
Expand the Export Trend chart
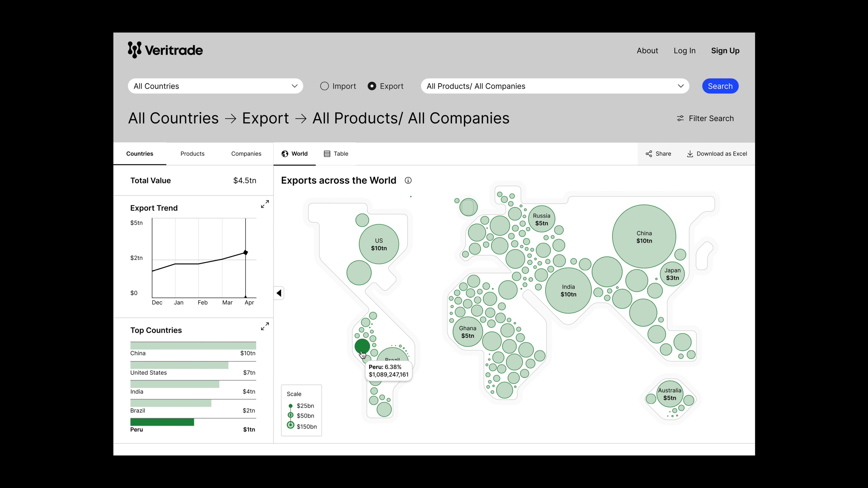point(265,204)
